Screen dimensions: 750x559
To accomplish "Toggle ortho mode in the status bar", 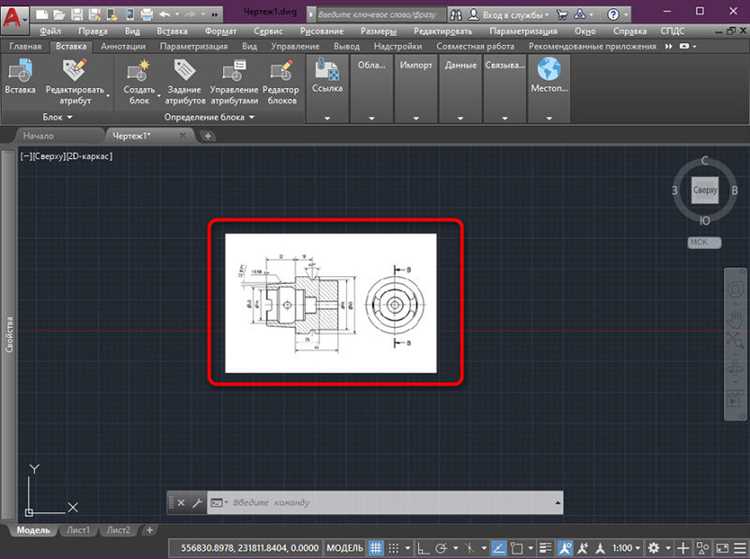I will click(422, 548).
